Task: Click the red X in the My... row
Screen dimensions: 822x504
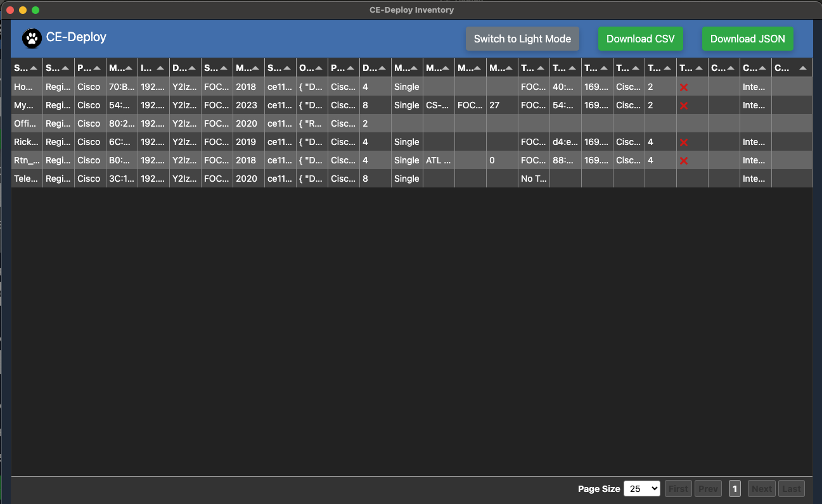Action: coord(684,106)
